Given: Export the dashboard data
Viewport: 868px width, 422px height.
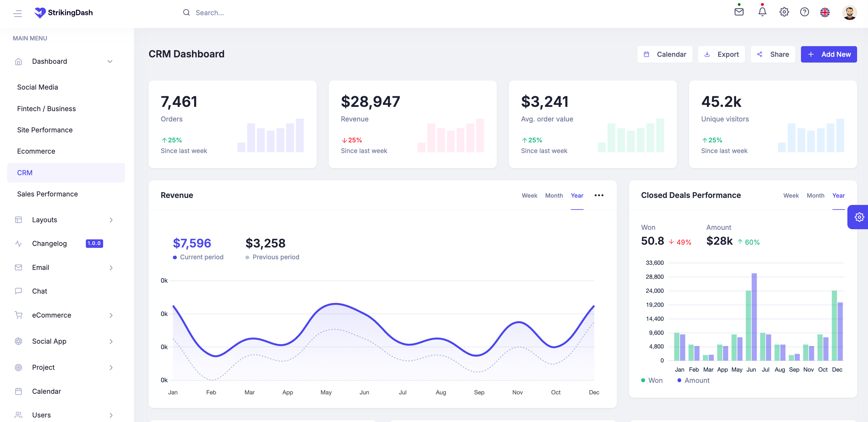Looking at the screenshot, I should point(721,54).
